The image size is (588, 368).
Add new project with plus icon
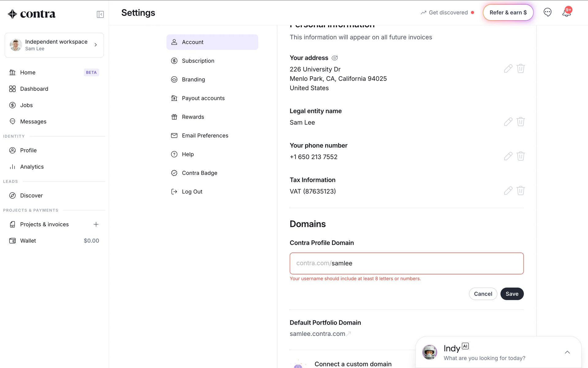pyautogui.click(x=96, y=224)
